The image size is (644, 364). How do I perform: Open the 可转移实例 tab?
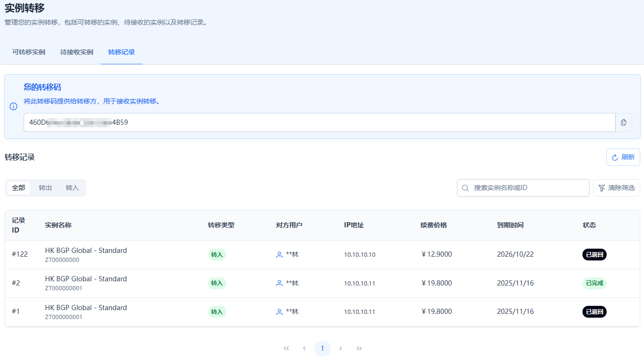click(x=29, y=52)
